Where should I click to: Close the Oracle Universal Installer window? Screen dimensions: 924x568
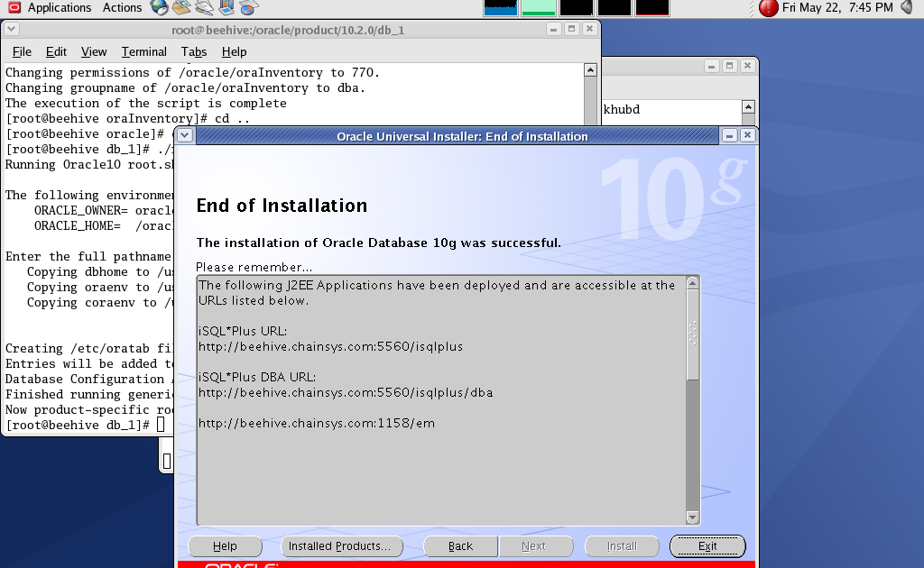click(x=747, y=135)
